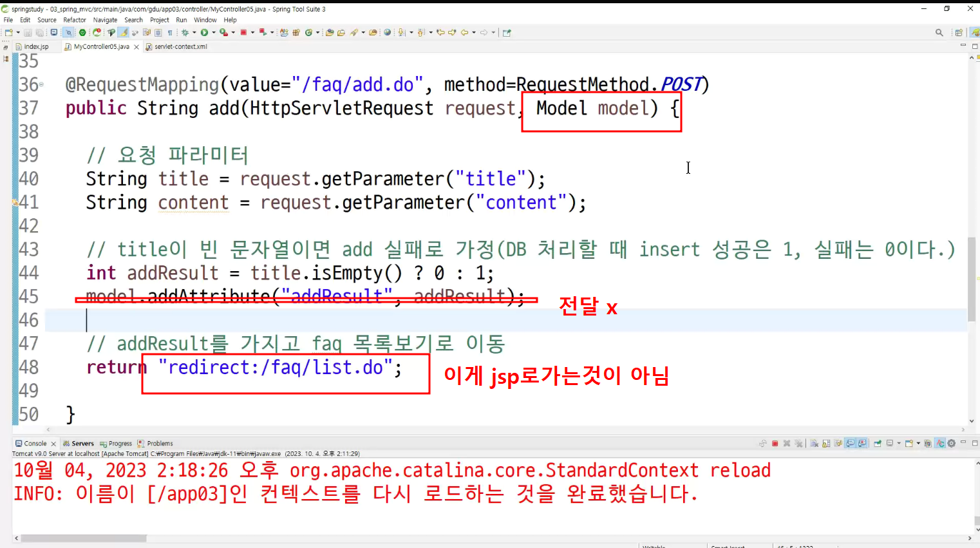Viewport: 980px width, 548px height.
Task: Open the Run dropdown arrow
Action: pos(213,32)
